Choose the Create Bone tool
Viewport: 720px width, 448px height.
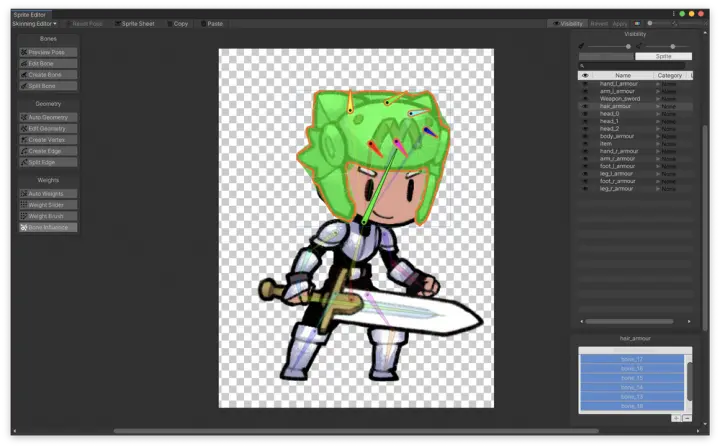48,75
